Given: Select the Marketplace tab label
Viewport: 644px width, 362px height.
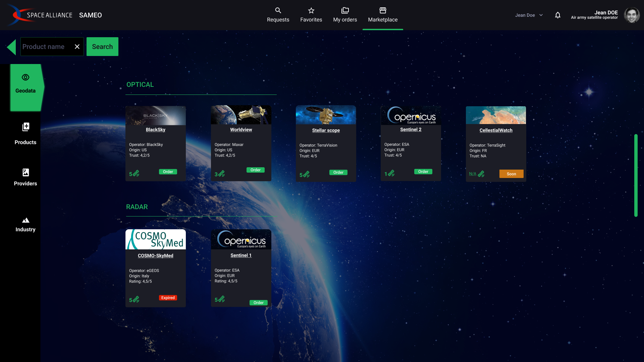Looking at the screenshot, I should (x=383, y=20).
